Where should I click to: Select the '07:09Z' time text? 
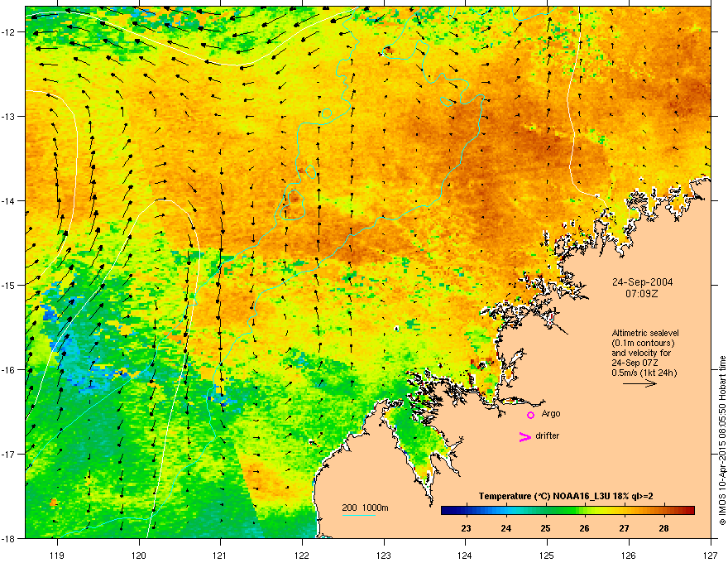(642, 294)
